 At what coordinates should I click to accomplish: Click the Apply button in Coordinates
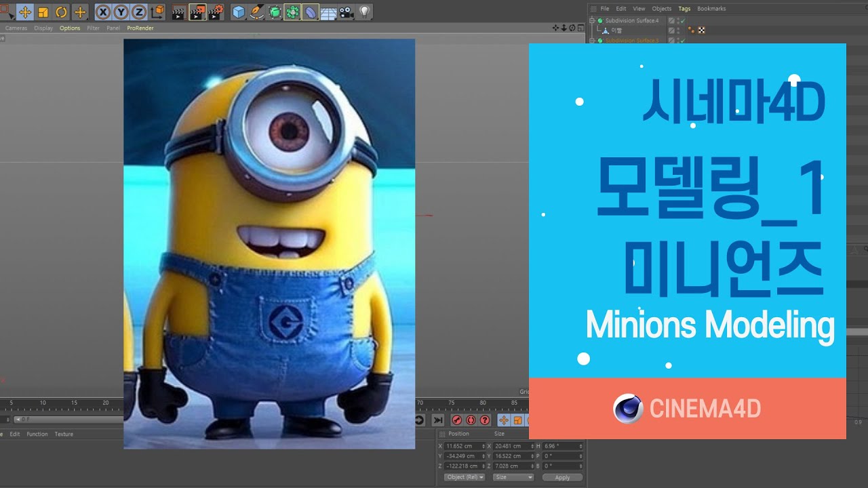[x=563, y=477]
